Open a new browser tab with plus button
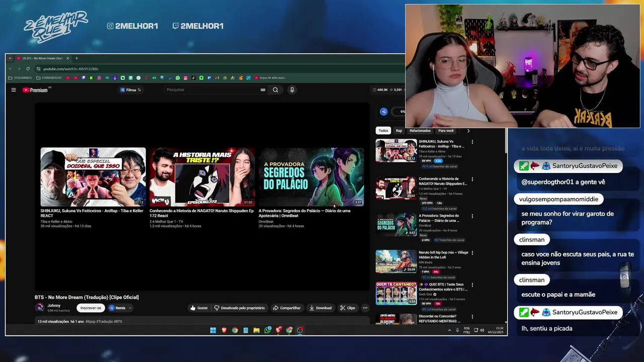 (x=76, y=58)
